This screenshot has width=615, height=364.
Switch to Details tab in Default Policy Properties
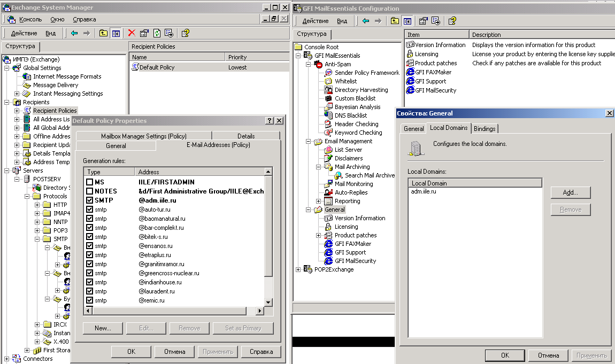click(246, 136)
